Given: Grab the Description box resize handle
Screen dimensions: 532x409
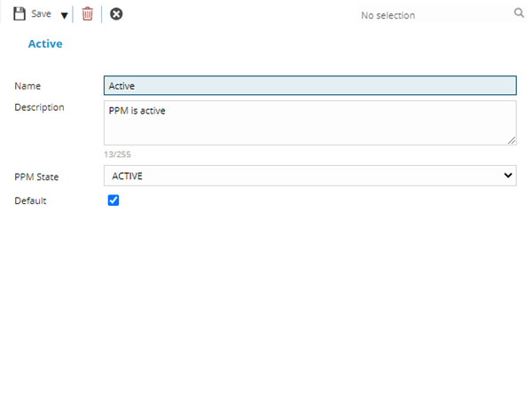Looking at the screenshot, I should point(512,140).
